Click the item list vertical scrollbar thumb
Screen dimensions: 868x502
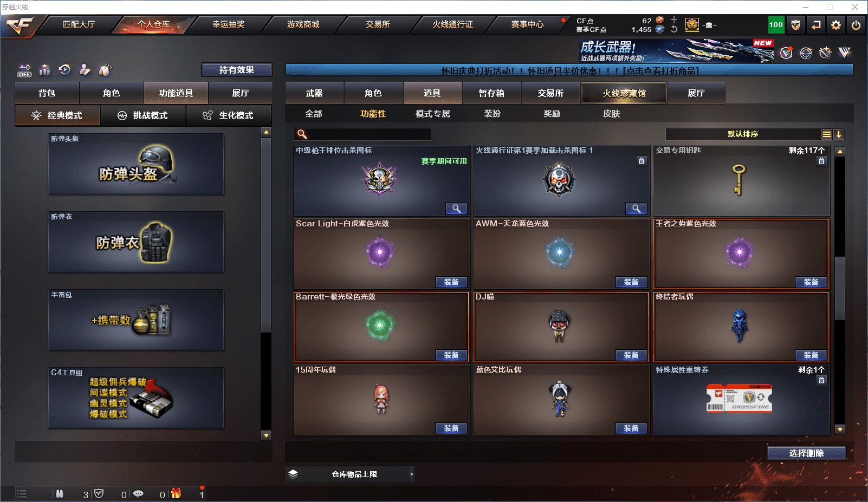coord(840,288)
